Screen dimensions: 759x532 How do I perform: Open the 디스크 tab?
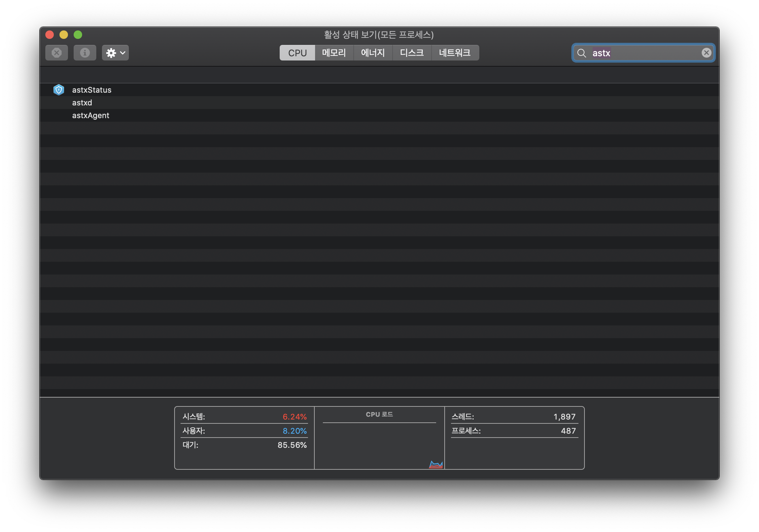412,53
